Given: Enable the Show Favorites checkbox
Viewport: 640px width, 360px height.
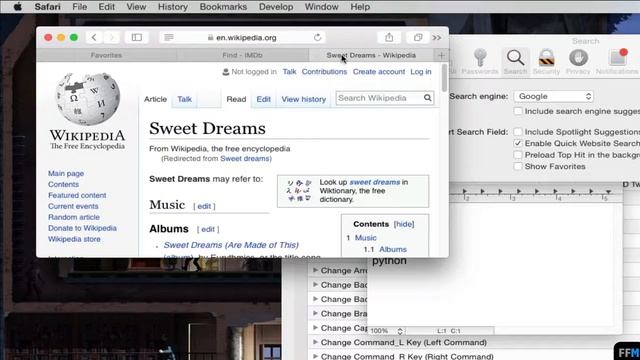Looking at the screenshot, I should tap(518, 167).
